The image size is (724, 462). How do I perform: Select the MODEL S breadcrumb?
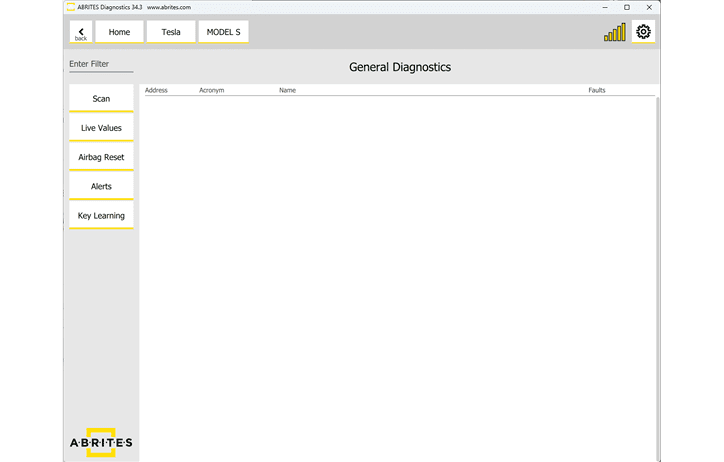(x=223, y=32)
